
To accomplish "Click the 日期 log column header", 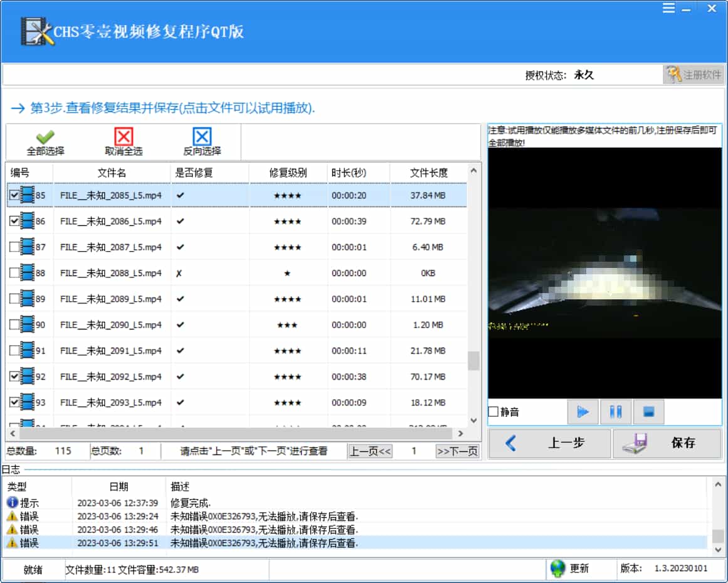I will click(119, 486).
